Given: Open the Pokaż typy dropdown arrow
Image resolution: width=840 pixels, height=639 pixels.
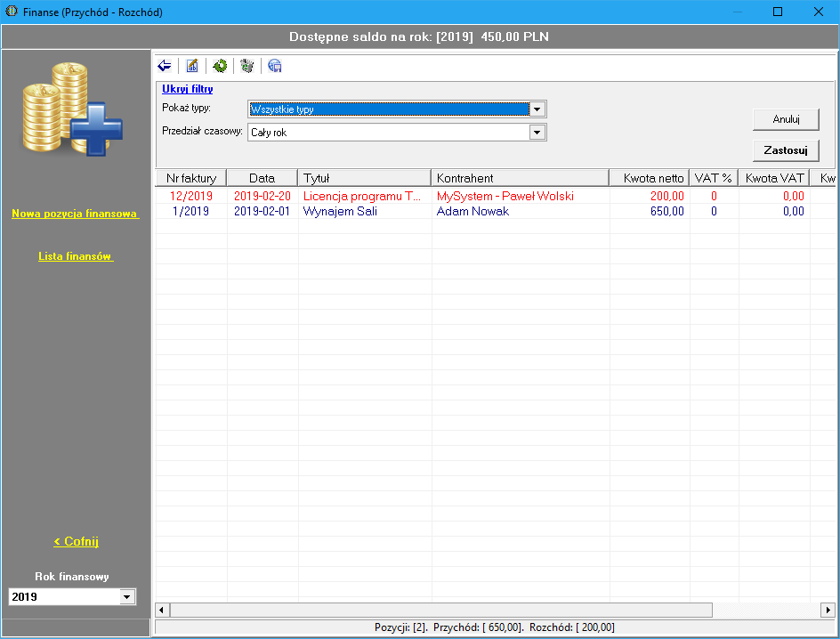Looking at the screenshot, I should tap(537, 109).
